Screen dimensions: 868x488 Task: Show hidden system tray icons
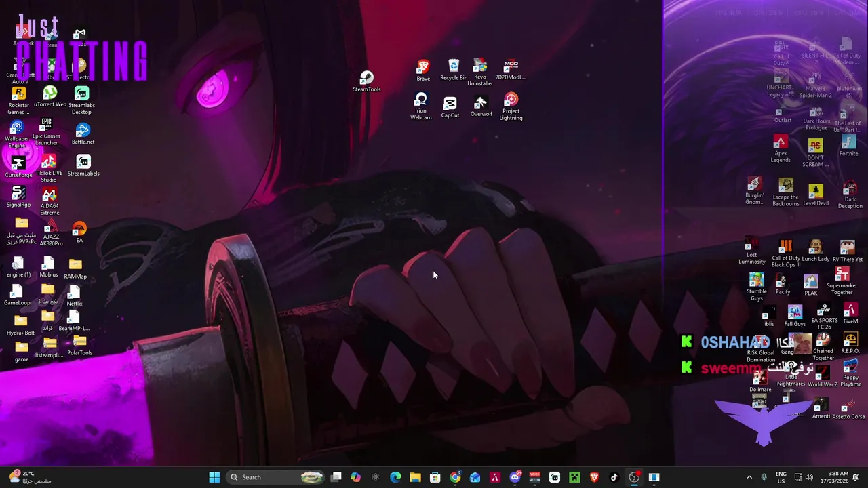tap(749, 477)
